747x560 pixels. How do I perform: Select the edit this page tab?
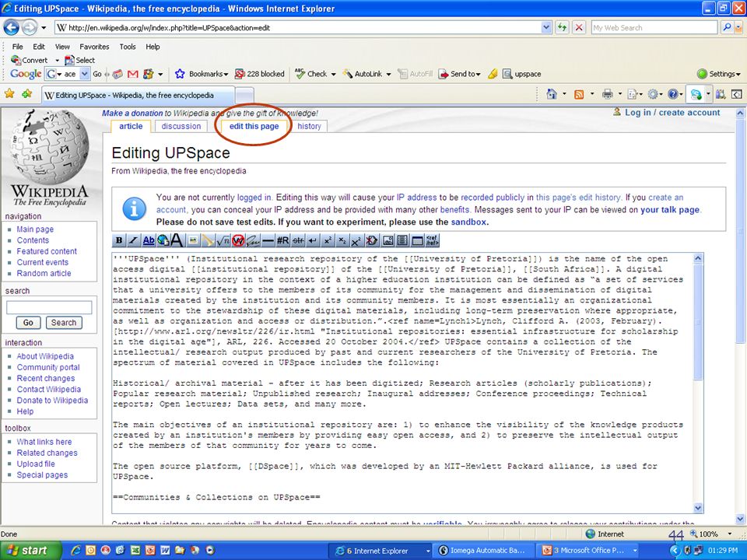tap(254, 126)
